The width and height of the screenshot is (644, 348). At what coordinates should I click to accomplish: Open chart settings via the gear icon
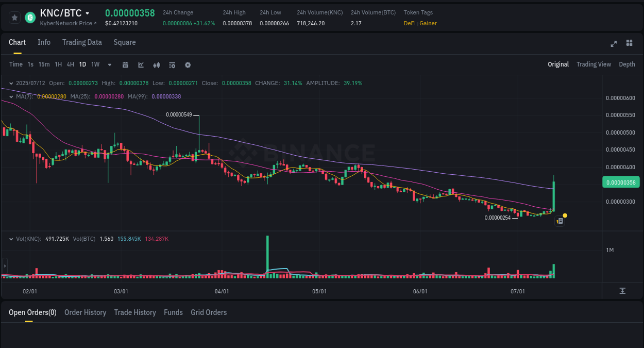[188, 64]
